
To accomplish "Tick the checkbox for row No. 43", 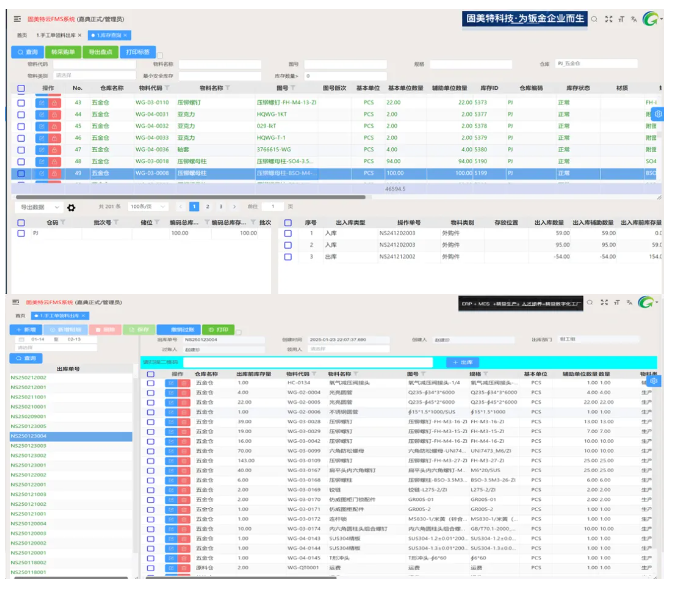I will coord(21,102).
